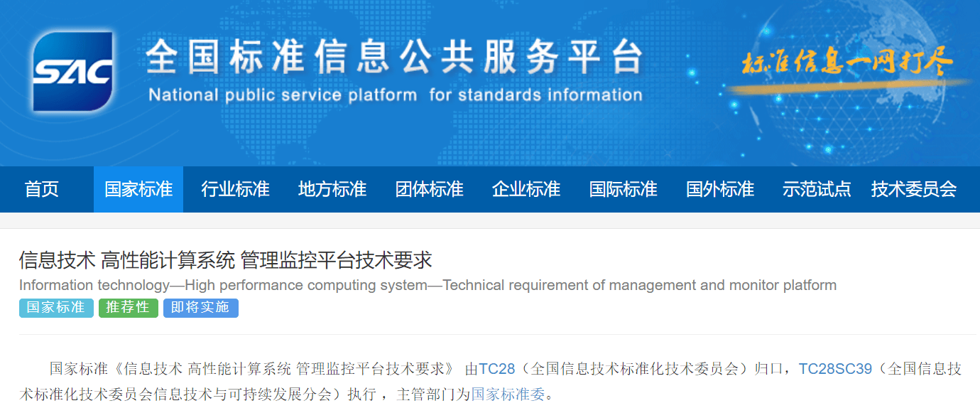
Task: Click the 全国标准信息公共服务平台 site title
Action: (x=395, y=58)
